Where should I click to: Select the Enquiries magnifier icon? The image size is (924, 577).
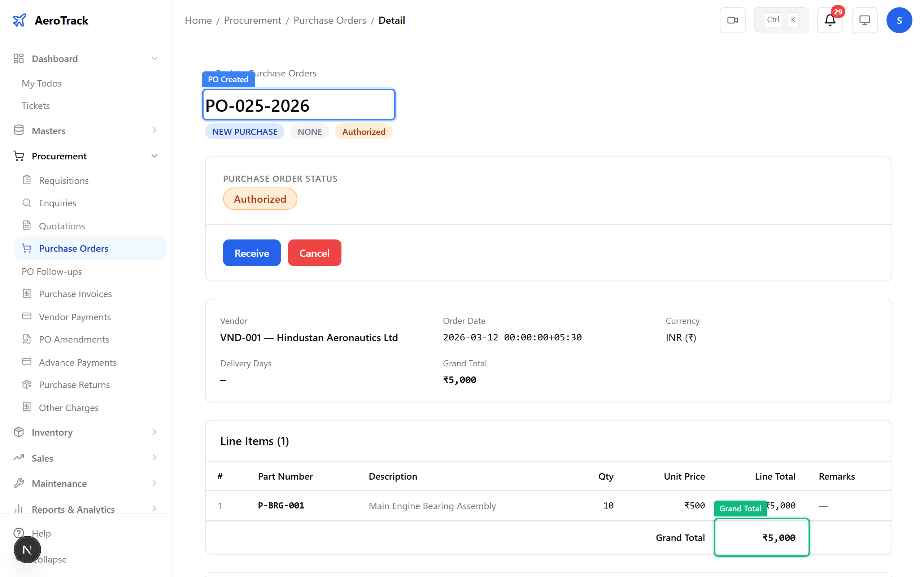[x=27, y=203]
